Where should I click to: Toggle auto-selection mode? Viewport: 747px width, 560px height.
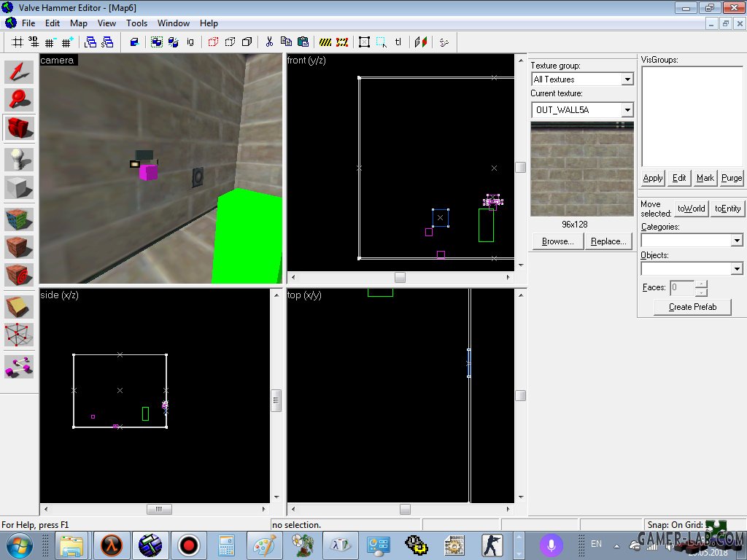(381, 42)
